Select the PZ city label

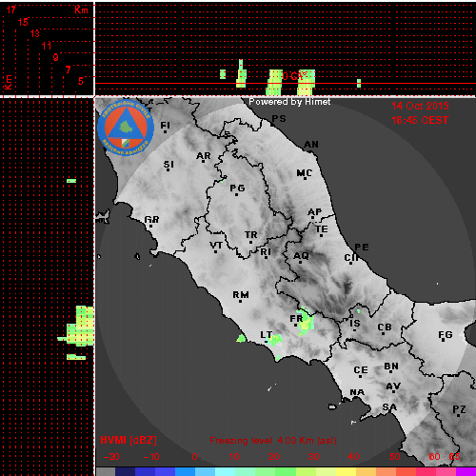coord(459,409)
